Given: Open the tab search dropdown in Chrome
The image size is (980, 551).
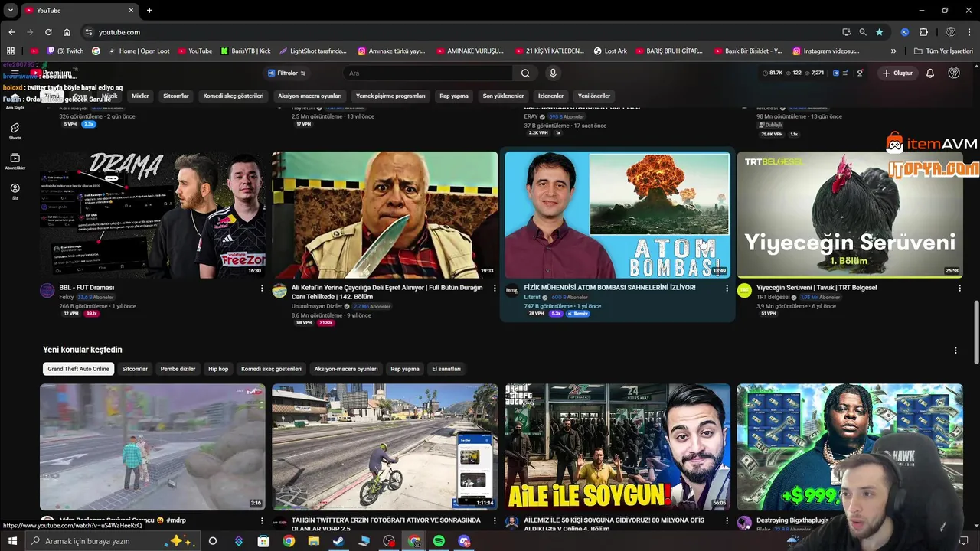Looking at the screenshot, I should pyautogui.click(x=11, y=10).
